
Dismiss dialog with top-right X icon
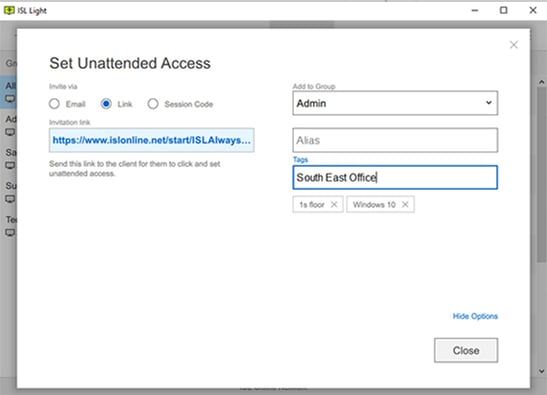514,45
